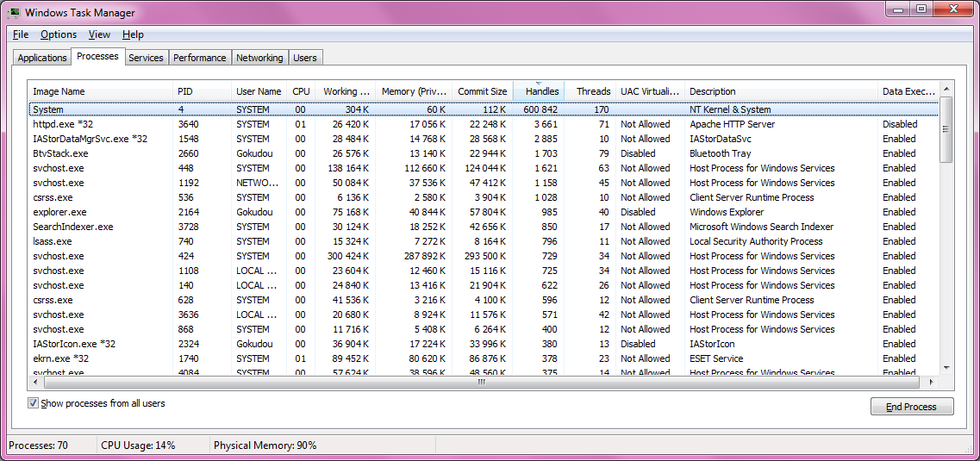This screenshot has width=980, height=461.
Task: Select the SearchIndexer.exe process
Action: 484,227
